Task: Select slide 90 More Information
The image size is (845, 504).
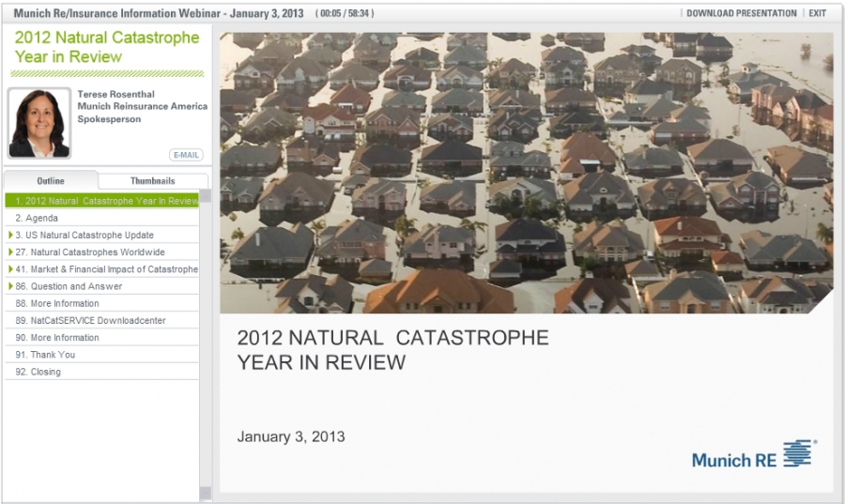Action: pyautogui.click(x=101, y=338)
